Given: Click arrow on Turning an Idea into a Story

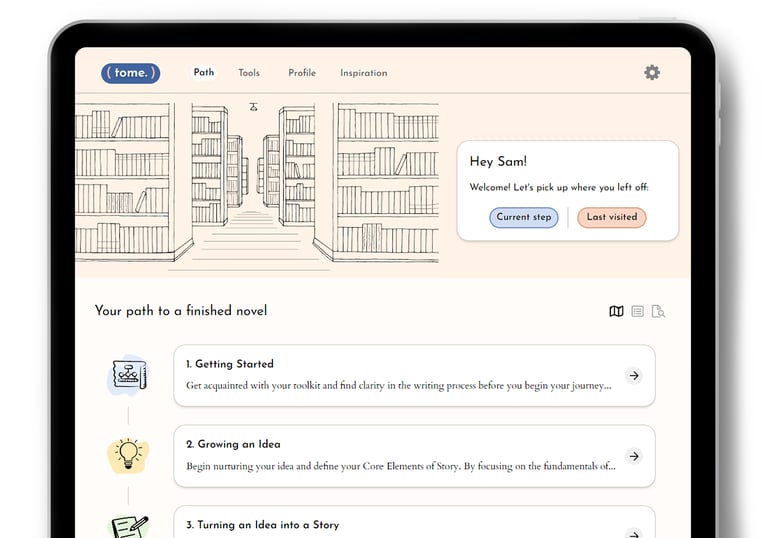Looking at the screenshot, I should 634,533.
